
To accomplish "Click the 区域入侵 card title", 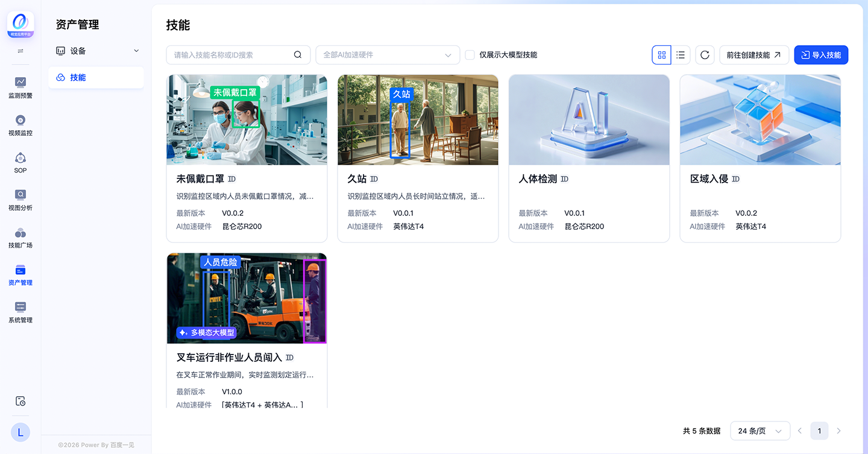I will (x=709, y=179).
